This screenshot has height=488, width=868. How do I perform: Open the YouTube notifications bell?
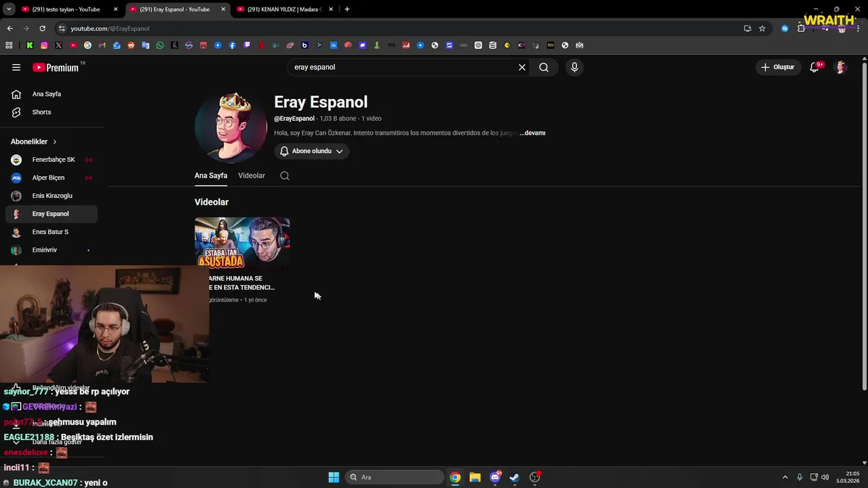point(814,67)
